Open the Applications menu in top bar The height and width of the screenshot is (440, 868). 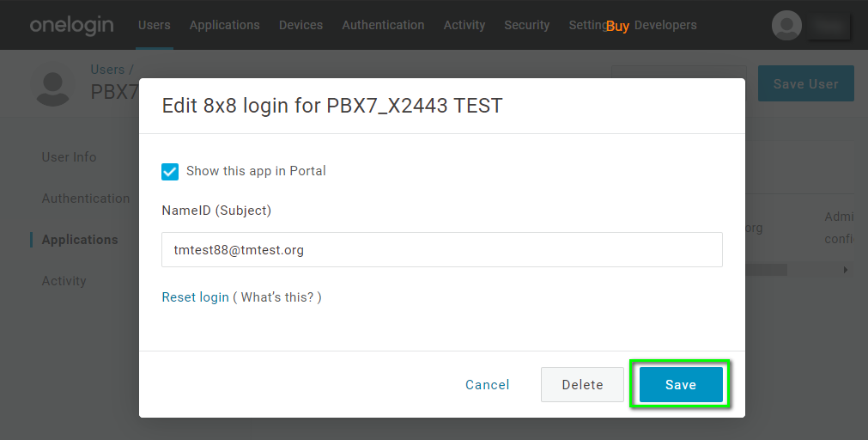[x=225, y=25]
